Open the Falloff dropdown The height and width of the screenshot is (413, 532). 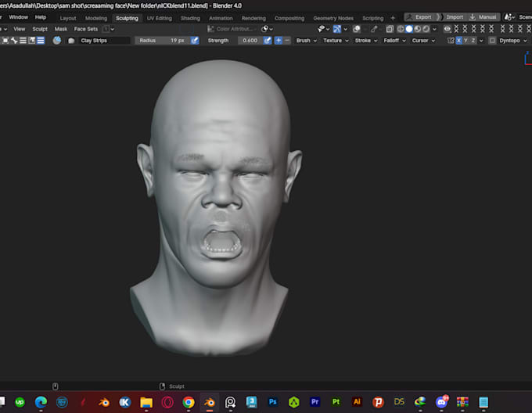coord(394,41)
